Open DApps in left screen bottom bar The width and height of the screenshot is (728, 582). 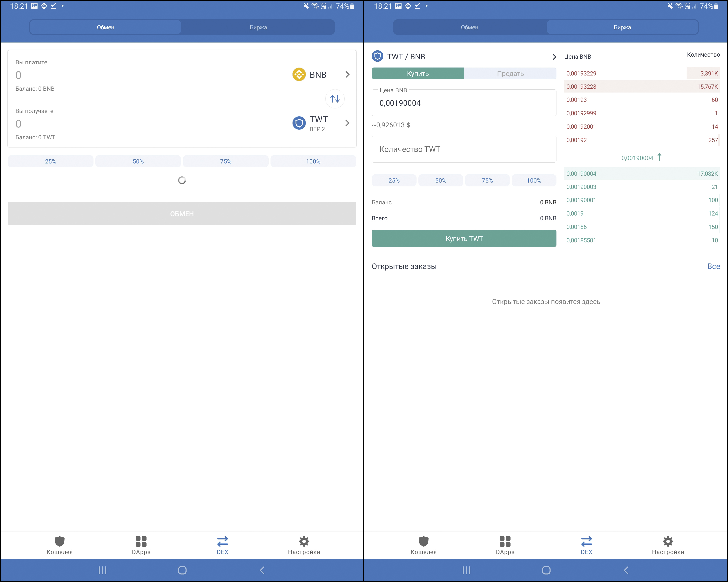(x=141, y=545)
